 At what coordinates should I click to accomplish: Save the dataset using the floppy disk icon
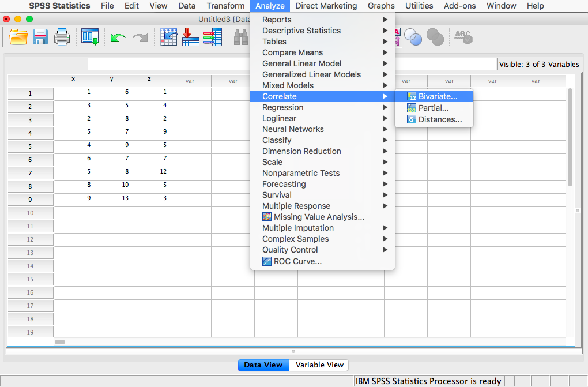(40, 37)
